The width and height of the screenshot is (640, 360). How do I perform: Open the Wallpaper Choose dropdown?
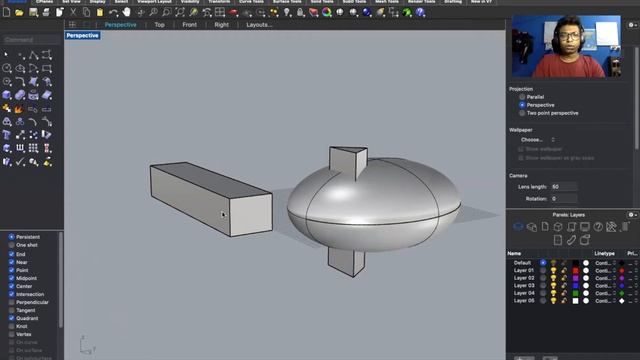click(x=538, y=140)
